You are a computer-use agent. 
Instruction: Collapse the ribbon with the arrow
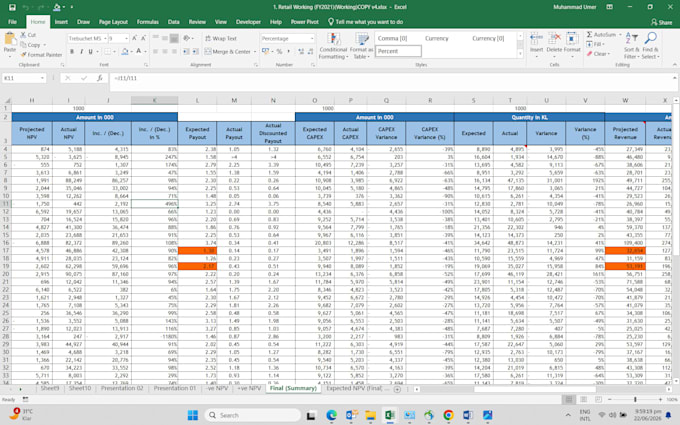(x=674, y=65)
